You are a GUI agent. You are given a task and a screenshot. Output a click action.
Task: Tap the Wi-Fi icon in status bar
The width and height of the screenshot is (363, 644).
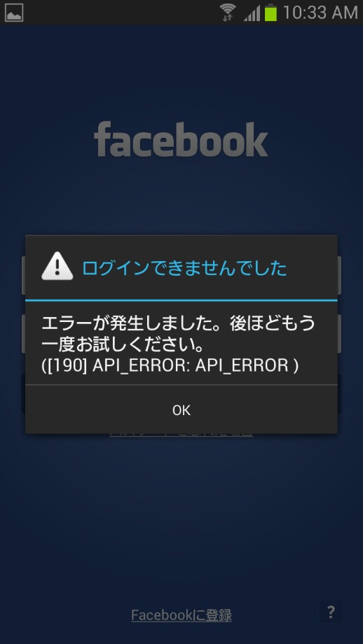click(x=227, y=13)
